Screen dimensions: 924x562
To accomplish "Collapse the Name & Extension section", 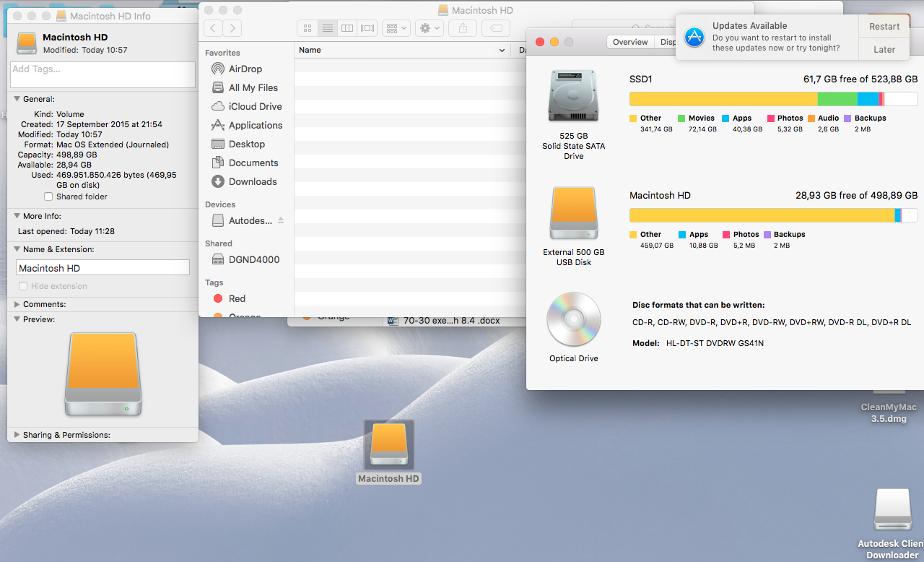I will 17,249.
